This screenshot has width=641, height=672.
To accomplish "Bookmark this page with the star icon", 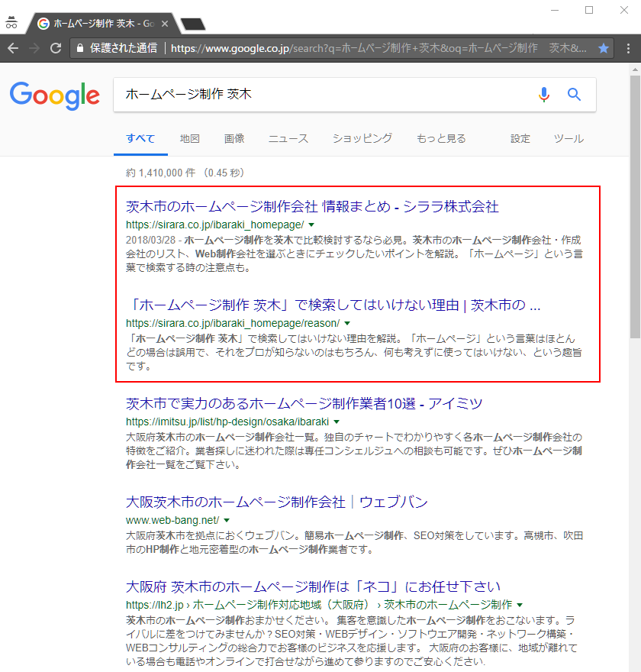I will coord(604,48).
